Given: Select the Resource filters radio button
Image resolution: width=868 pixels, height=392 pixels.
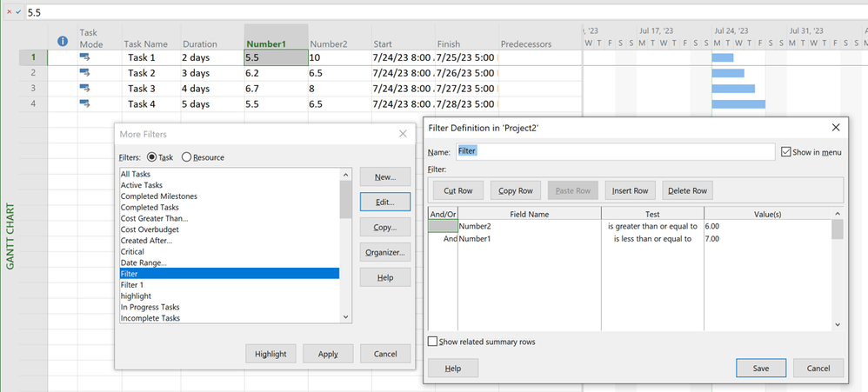Looking at the screenshot, I should (186, 157).
